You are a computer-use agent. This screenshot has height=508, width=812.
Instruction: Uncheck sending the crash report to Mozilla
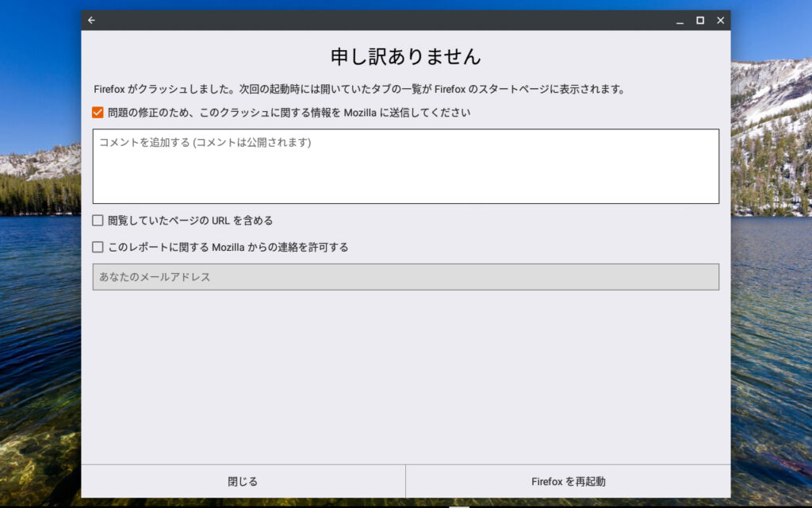(98, 113)
